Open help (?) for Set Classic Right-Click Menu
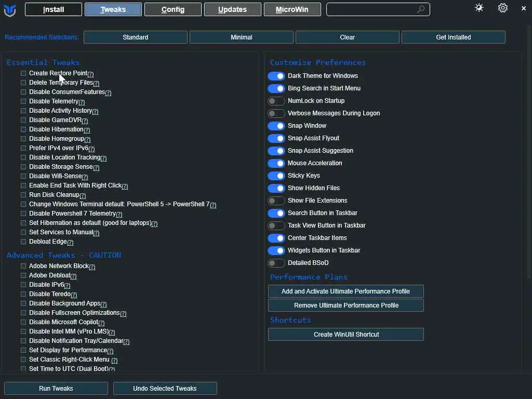Viewport: 532px width, 399px height. click(114, 360)
